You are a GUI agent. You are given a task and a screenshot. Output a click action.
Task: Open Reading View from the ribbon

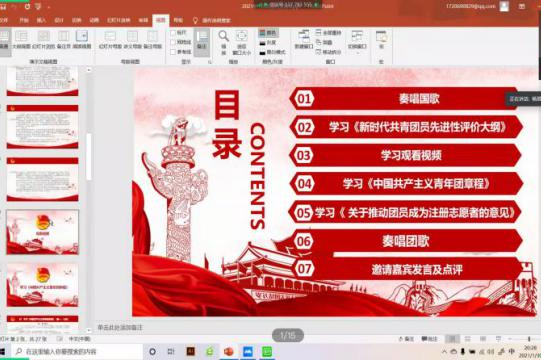click(x=82, y=39)
